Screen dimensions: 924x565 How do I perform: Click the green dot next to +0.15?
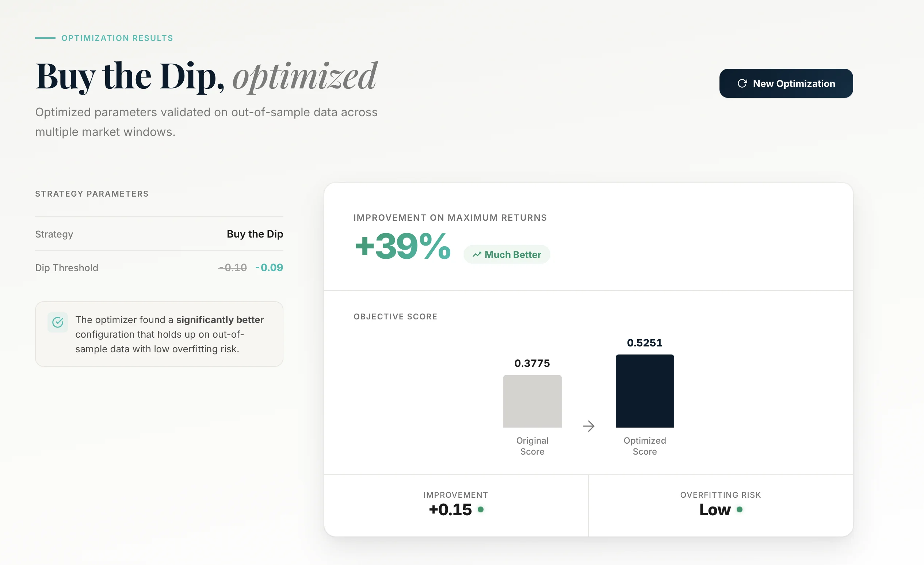tap(480, 510)
